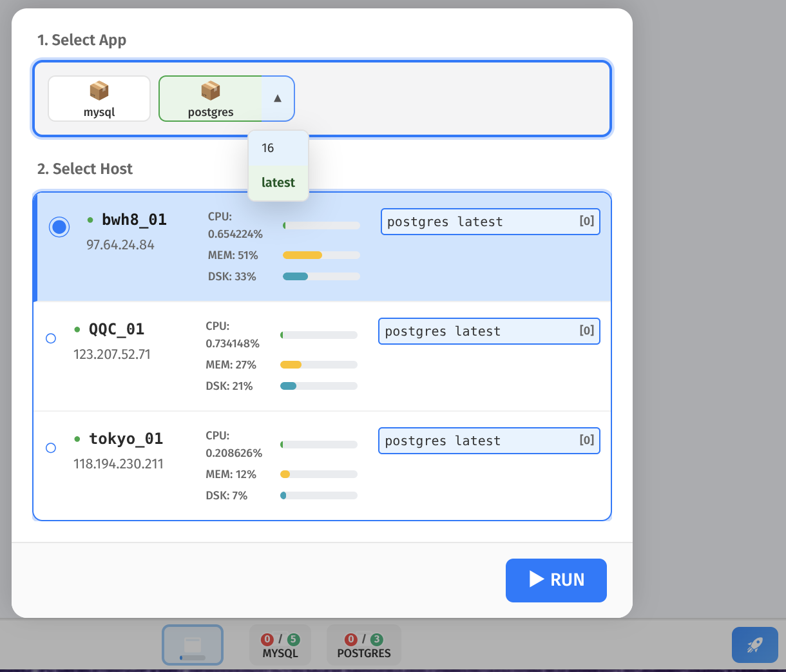Viewport: 786px width, 672px height.
Task: Click the monitor icon in the bottom bar
Action: [x=193, y=645]
